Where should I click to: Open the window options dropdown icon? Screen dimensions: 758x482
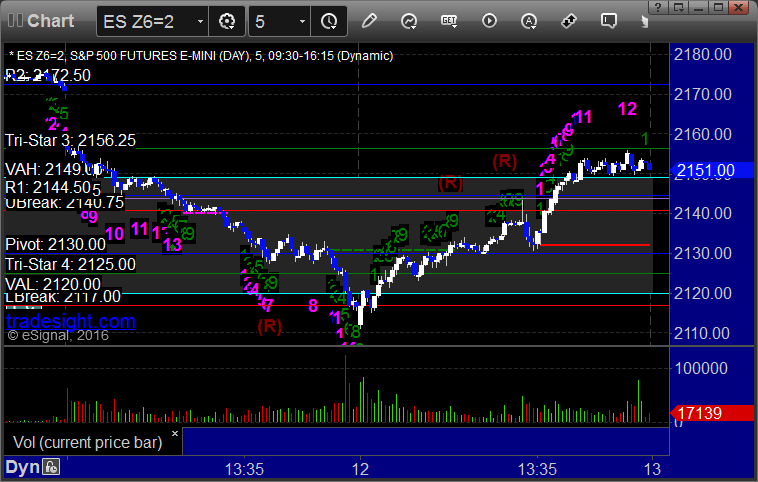[678, 7]
